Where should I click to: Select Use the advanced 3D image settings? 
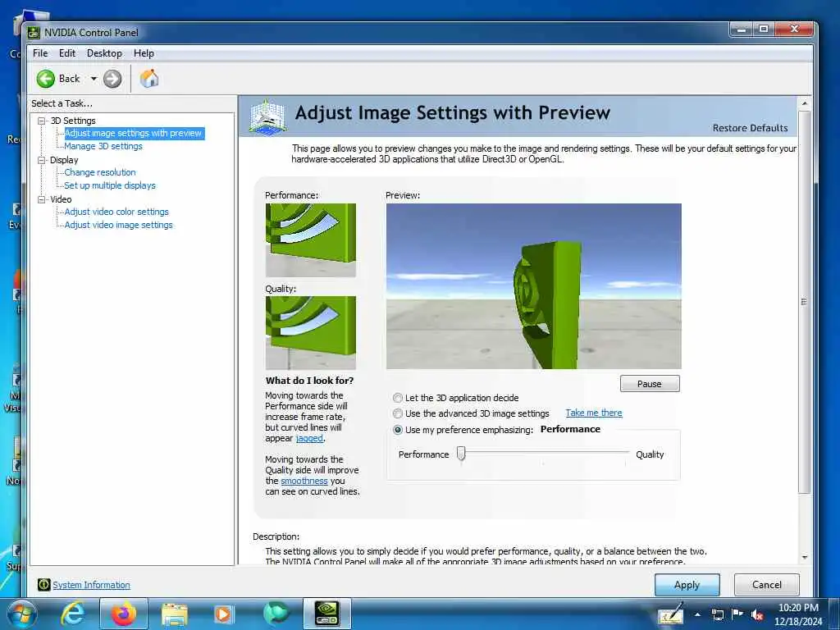[x=398, y=413]
